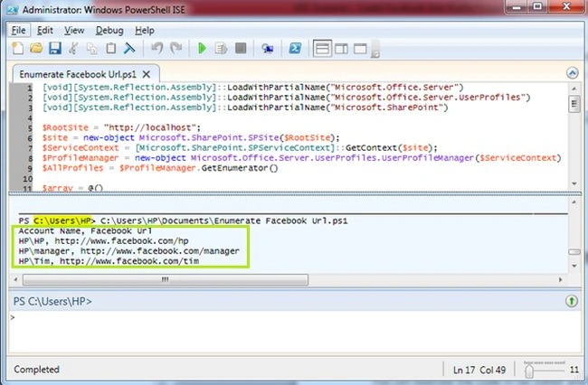Click the script pane scroll-down arrow

[574, 183]
